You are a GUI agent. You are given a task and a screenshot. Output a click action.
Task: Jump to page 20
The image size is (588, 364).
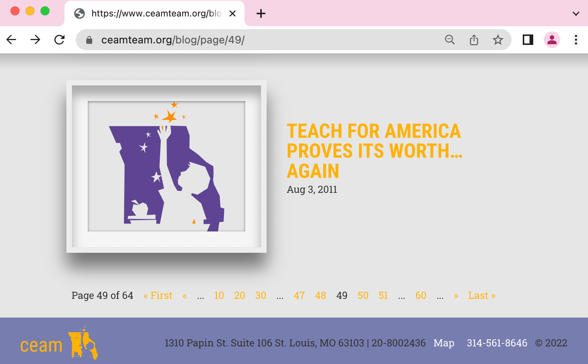click(x=240, y=295)
